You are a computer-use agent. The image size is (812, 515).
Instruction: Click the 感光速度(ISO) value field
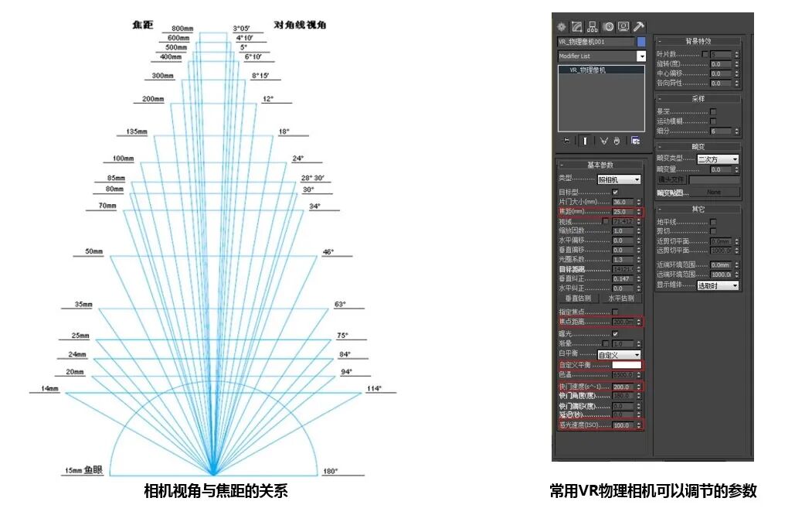(623, 425)
